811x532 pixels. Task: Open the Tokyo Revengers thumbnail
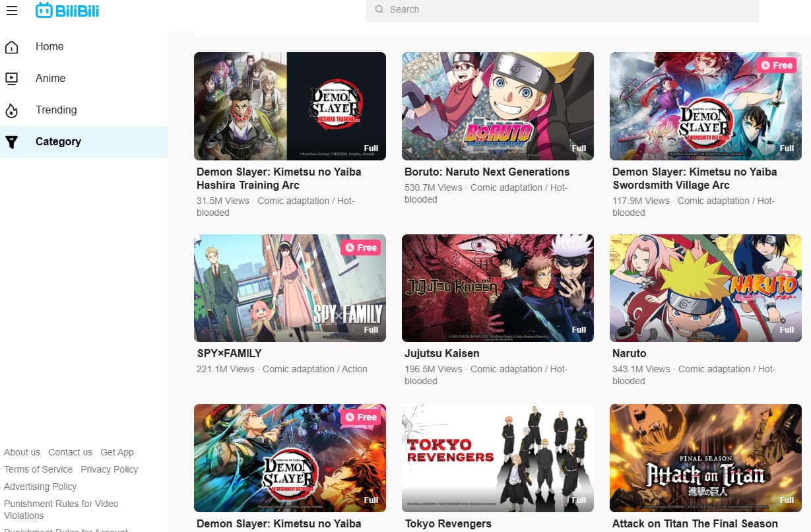pos(498,457)
